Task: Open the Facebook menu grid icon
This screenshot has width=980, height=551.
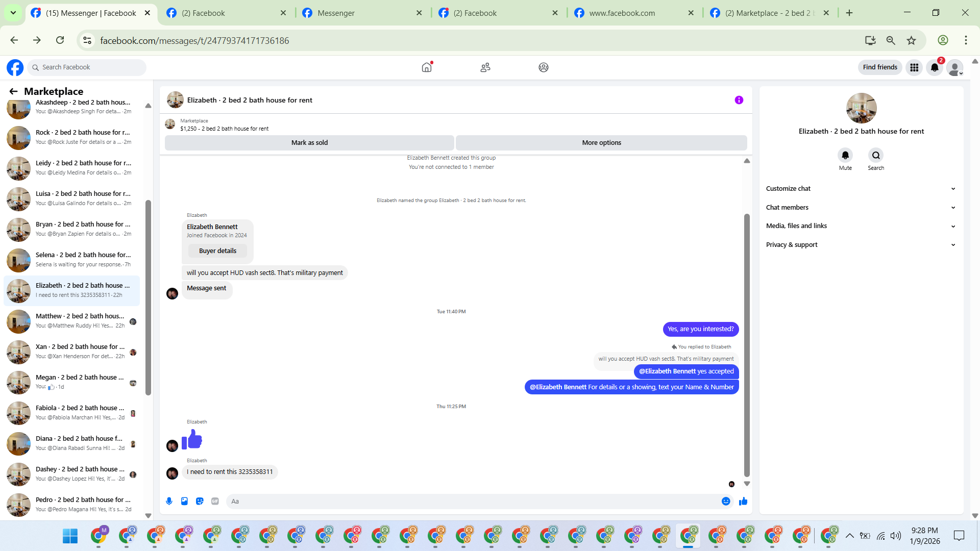Action: pos(914,67)
